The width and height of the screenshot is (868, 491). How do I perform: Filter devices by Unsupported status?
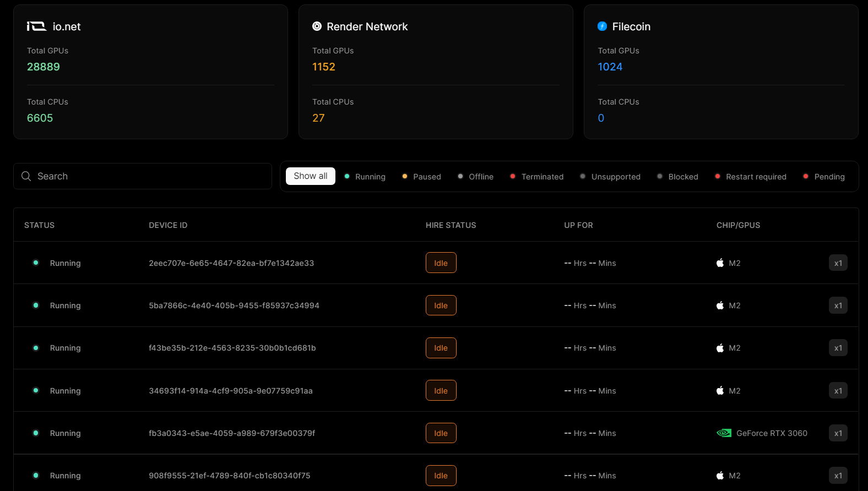(610, 177)
